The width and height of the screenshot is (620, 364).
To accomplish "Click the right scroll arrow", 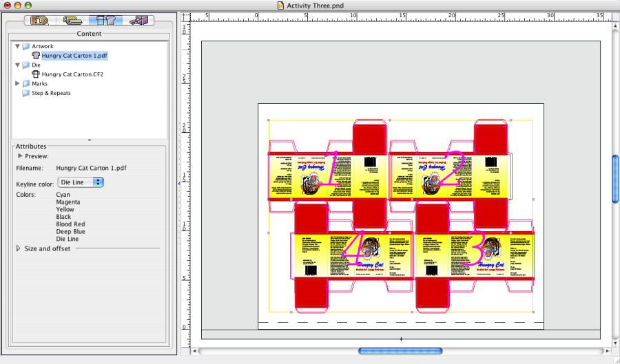I will [608, 351].
